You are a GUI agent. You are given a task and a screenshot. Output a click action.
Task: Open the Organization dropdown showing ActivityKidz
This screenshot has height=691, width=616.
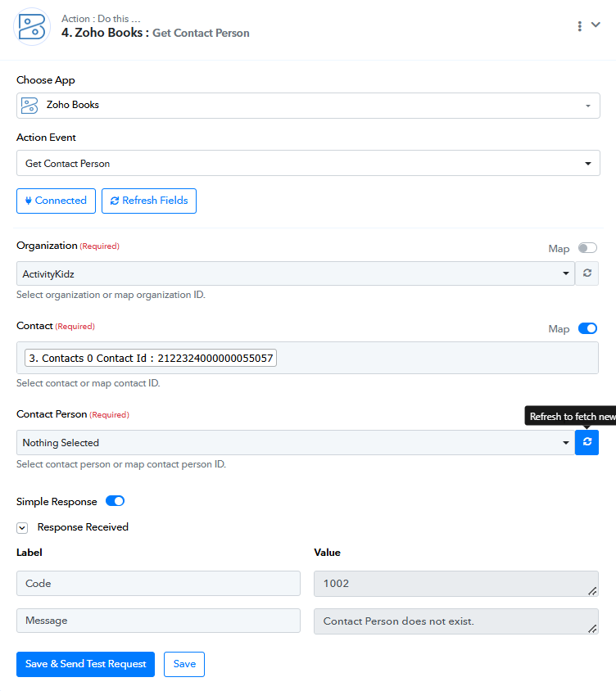click(296, 273)
